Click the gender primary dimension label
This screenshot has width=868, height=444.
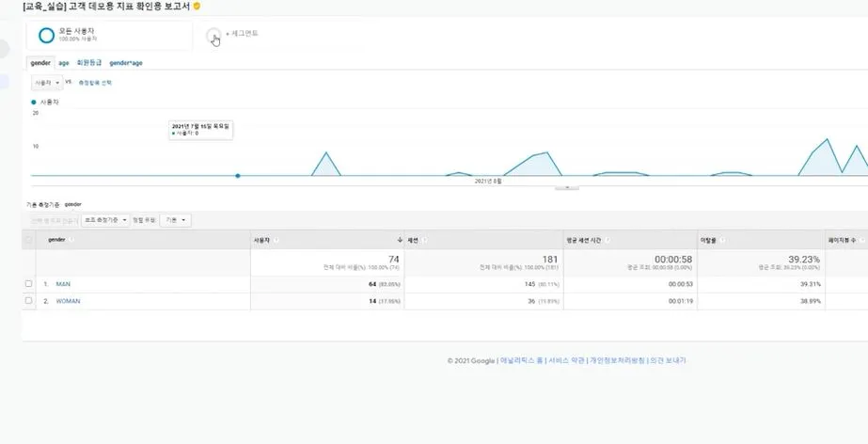point(73,204)
